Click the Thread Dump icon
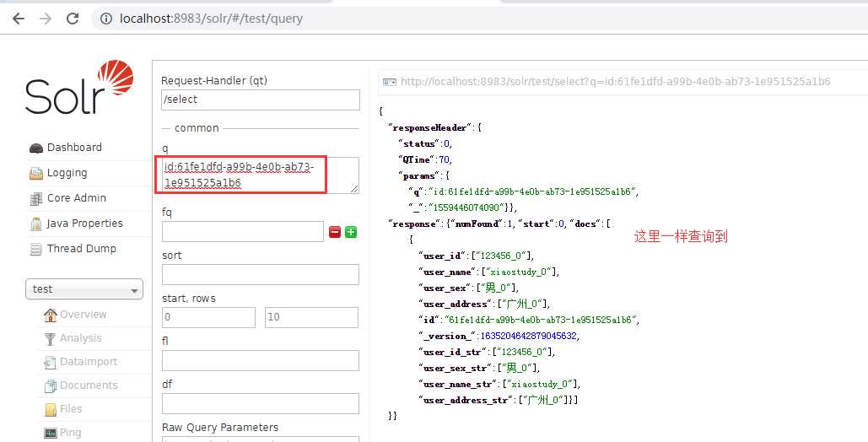 coord(36,249)
